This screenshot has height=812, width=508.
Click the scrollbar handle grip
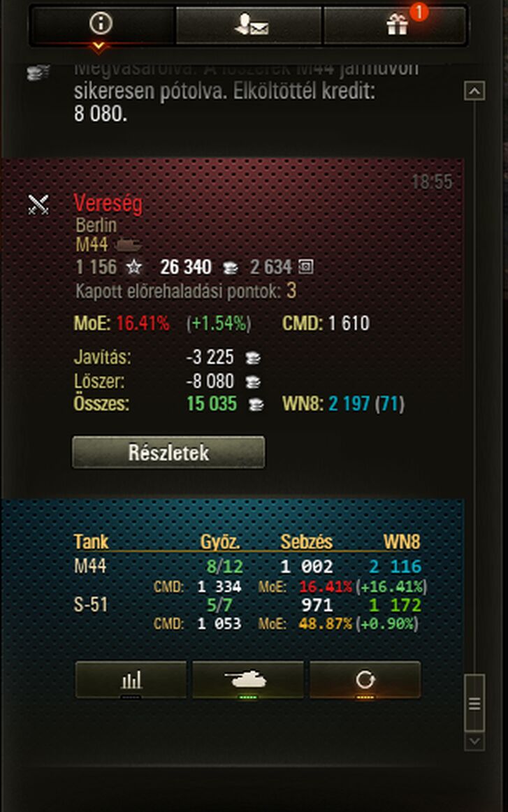[474, 703]
